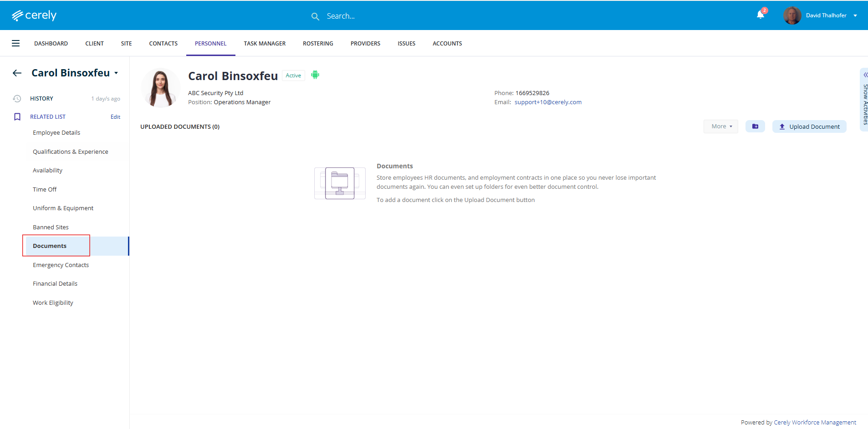Open the Task Manager tab
This screenshot has width=868, height=429.
265,44
